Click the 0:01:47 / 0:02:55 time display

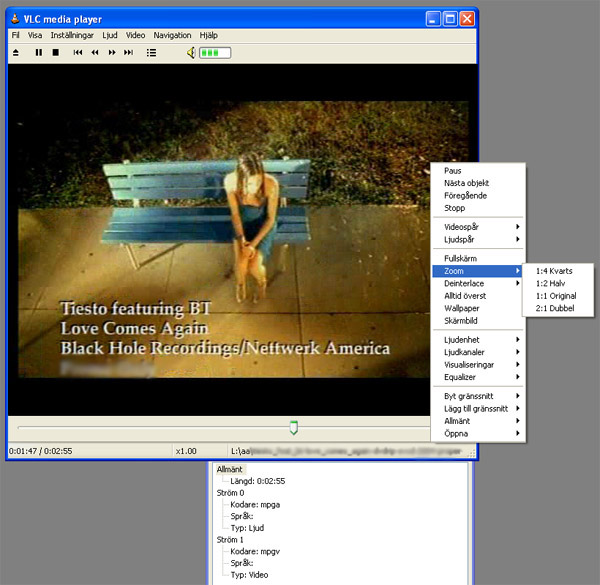[x=41, y=451]
